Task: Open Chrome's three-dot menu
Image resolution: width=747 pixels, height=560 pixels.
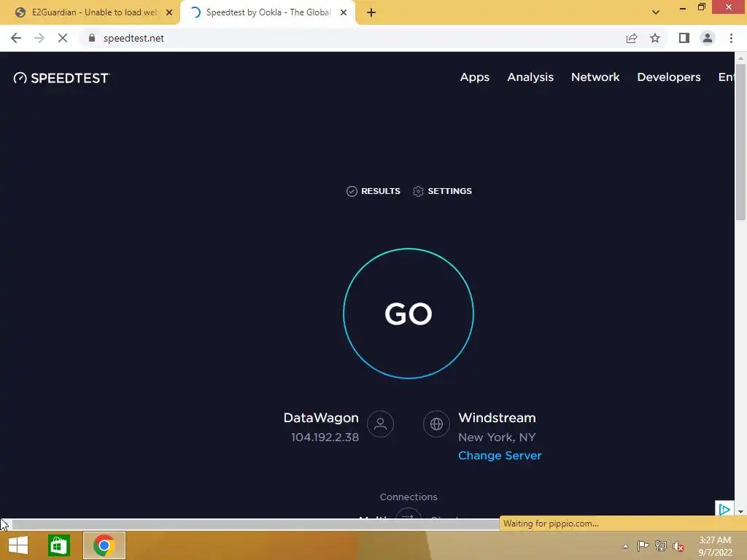Action: click(731, 38)
